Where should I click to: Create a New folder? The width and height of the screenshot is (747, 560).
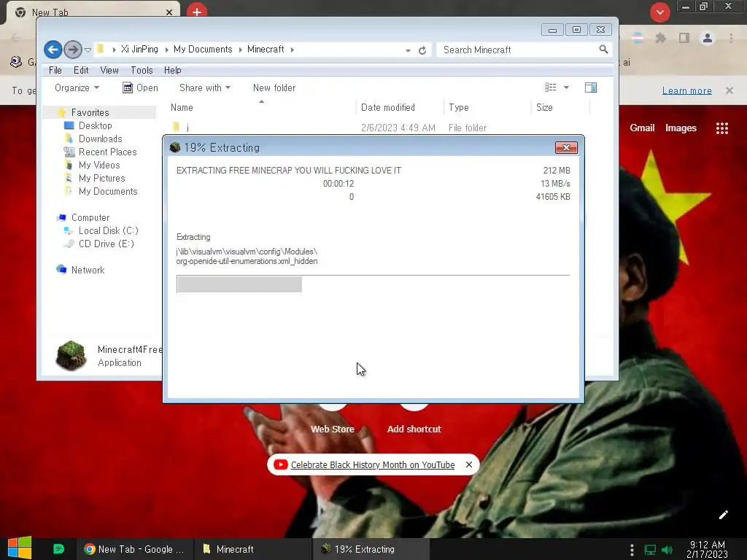tap(274, 87)
